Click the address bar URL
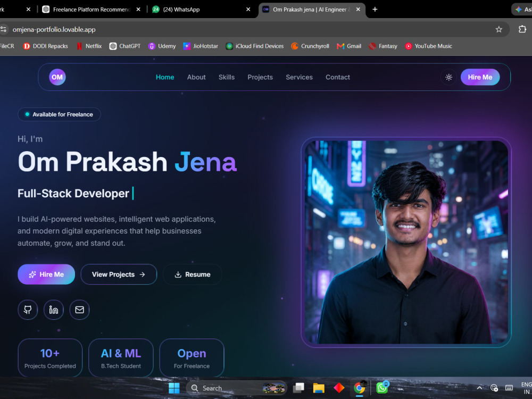Screen dimensions: 532x399 point(54,29)
